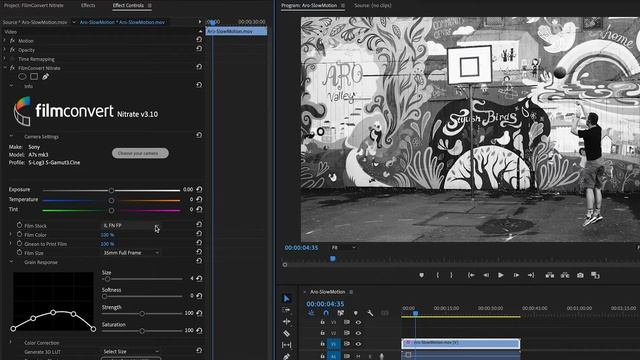Select the Slip tool
This screenshot has height=360, width=640.
coord(287,345)
